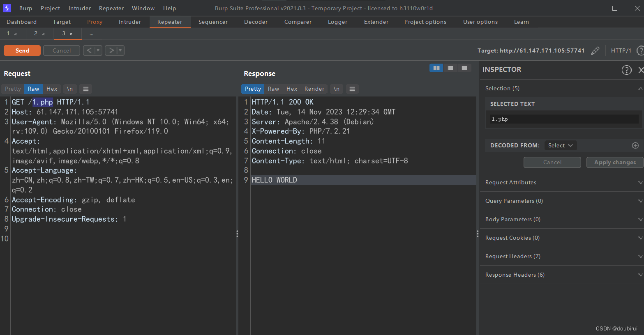Switch to the Decoder tab
644x335 pixels.
pyautogui.click(x=256, y=22)
